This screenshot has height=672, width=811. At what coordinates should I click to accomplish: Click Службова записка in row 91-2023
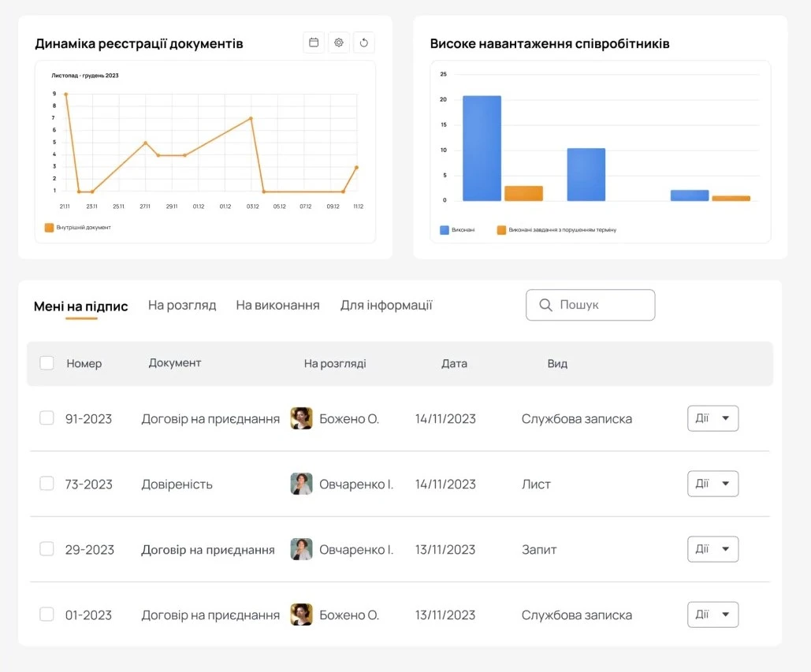[x=577, y=418]
